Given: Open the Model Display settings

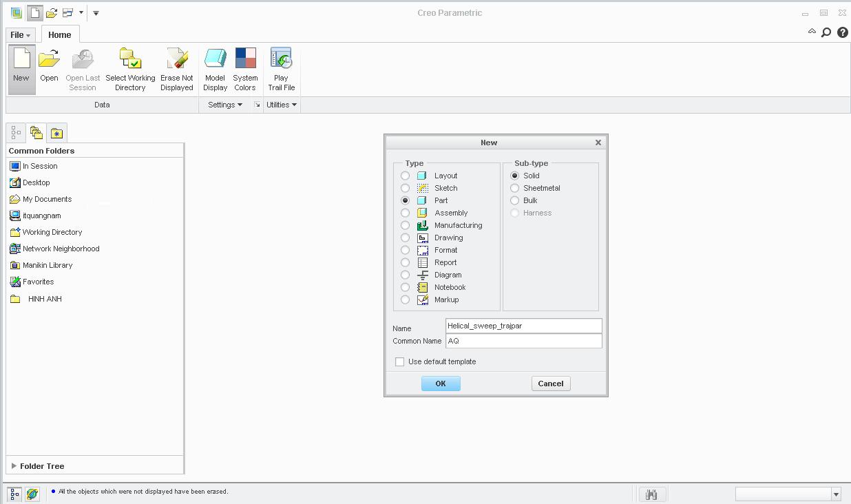Looking at the screenshot, I should pos(215,69).
